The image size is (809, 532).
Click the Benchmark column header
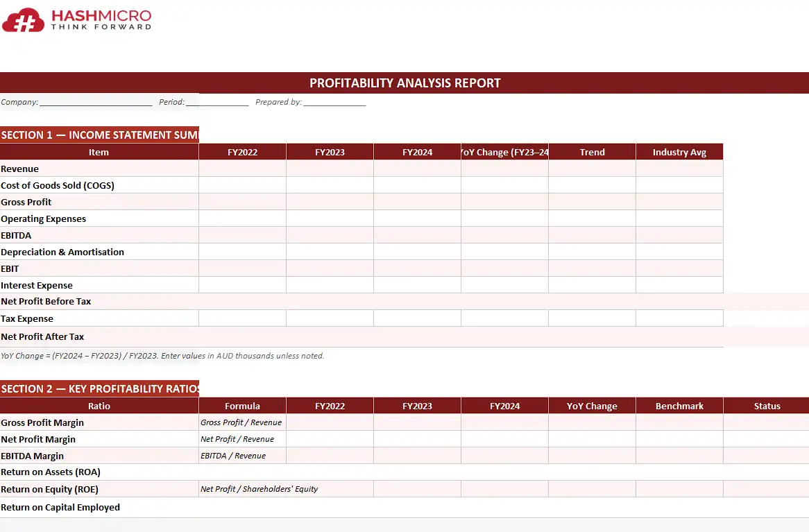[679, 406]
